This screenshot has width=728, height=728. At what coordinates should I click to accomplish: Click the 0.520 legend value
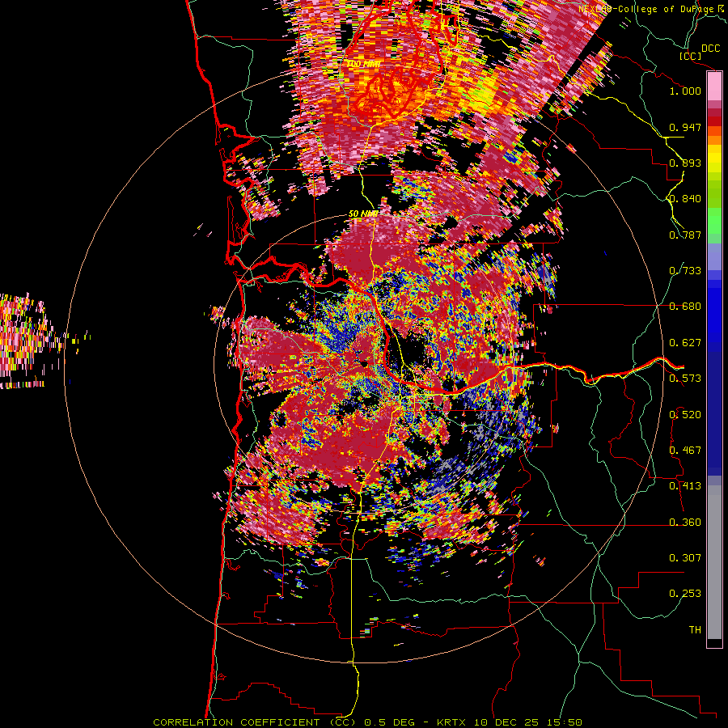click(685, 415)
